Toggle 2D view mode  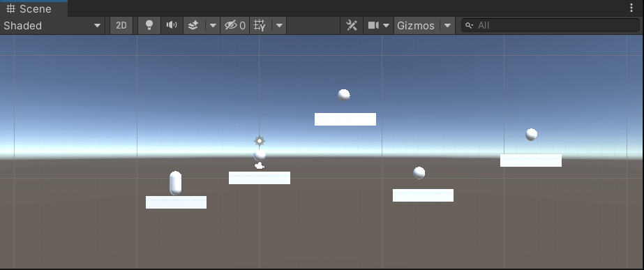121,26
